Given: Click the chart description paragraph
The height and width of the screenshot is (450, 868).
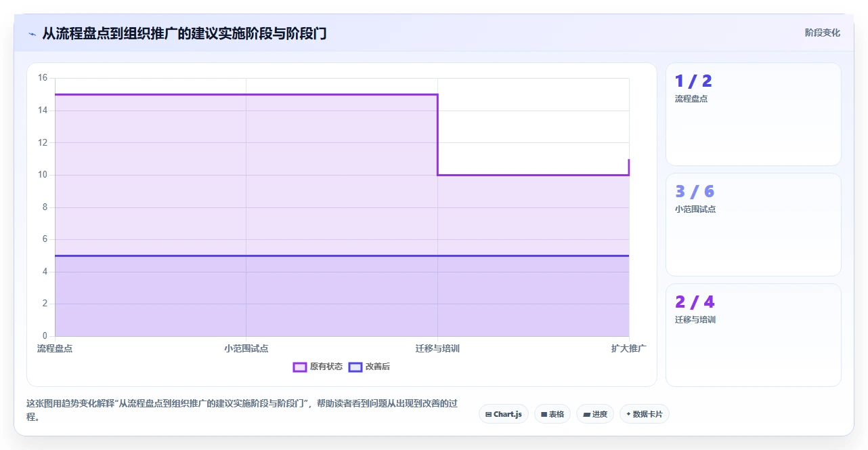Looking at the screenshot, I should coord(242,410).
